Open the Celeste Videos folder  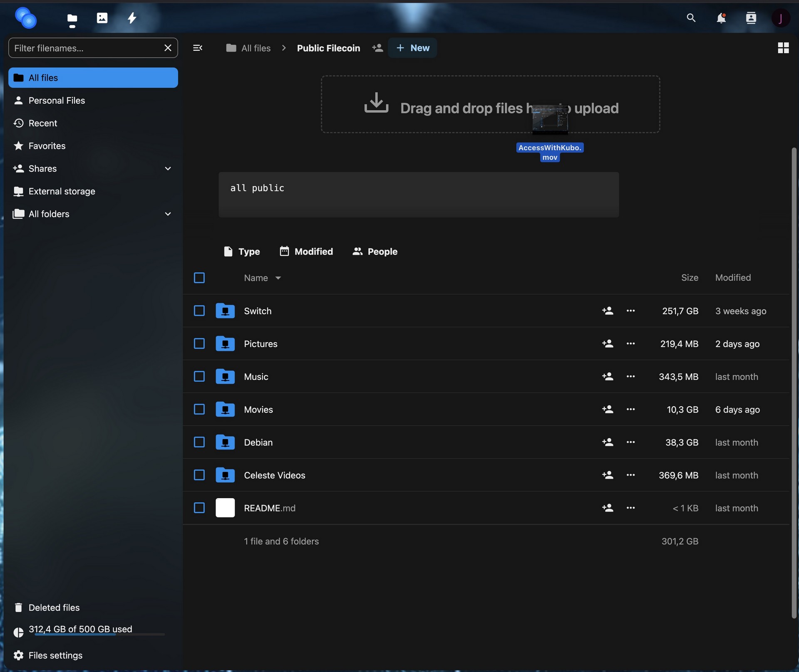click(275, 475)
